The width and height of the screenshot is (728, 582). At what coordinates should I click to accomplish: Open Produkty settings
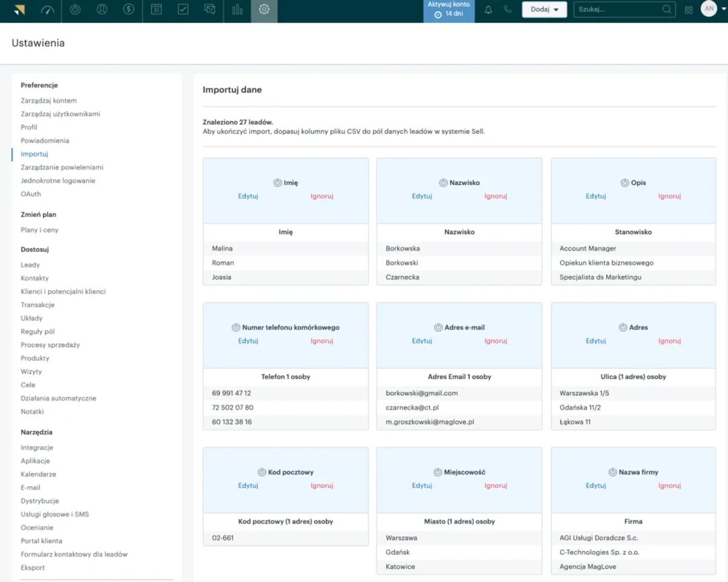(35, 358)
